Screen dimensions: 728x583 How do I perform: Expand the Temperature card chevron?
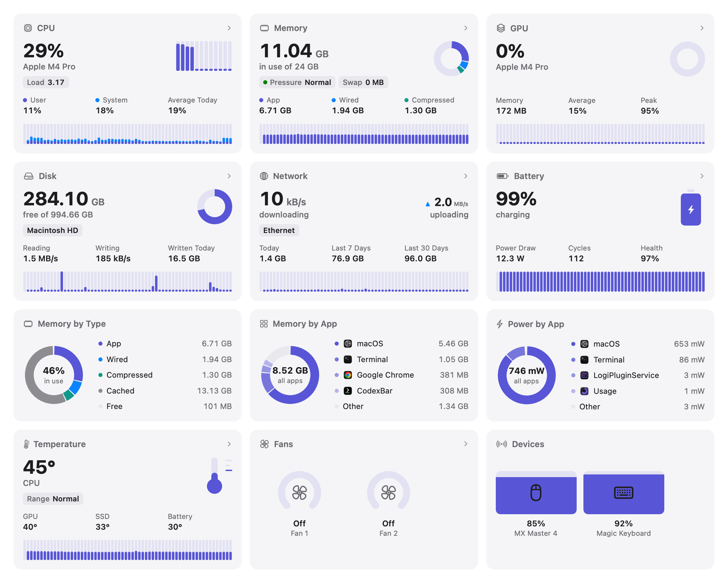229,444
